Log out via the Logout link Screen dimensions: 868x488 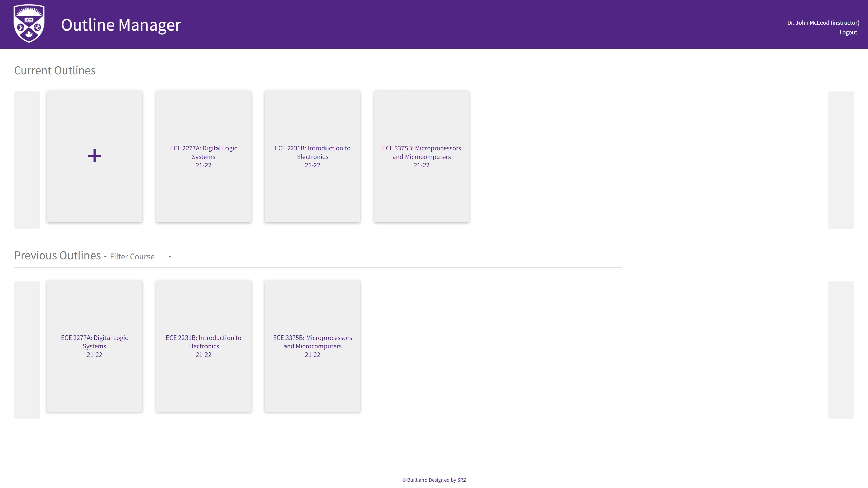[848, 33]
